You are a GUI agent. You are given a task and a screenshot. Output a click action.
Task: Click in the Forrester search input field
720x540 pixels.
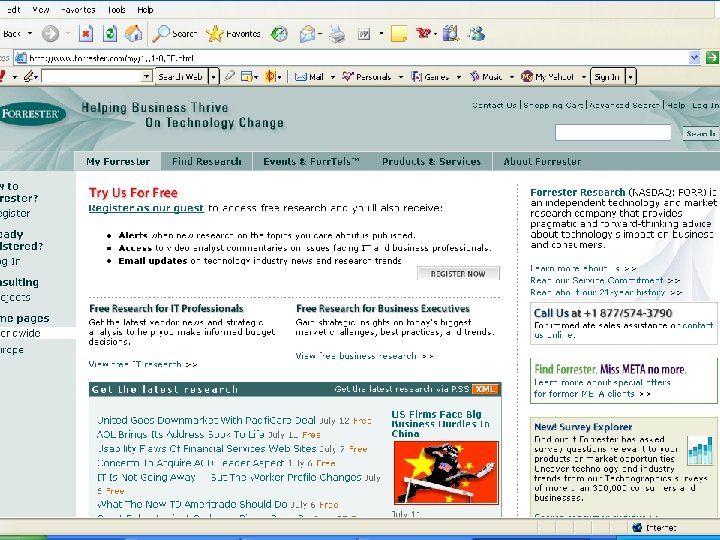(613, 133)
